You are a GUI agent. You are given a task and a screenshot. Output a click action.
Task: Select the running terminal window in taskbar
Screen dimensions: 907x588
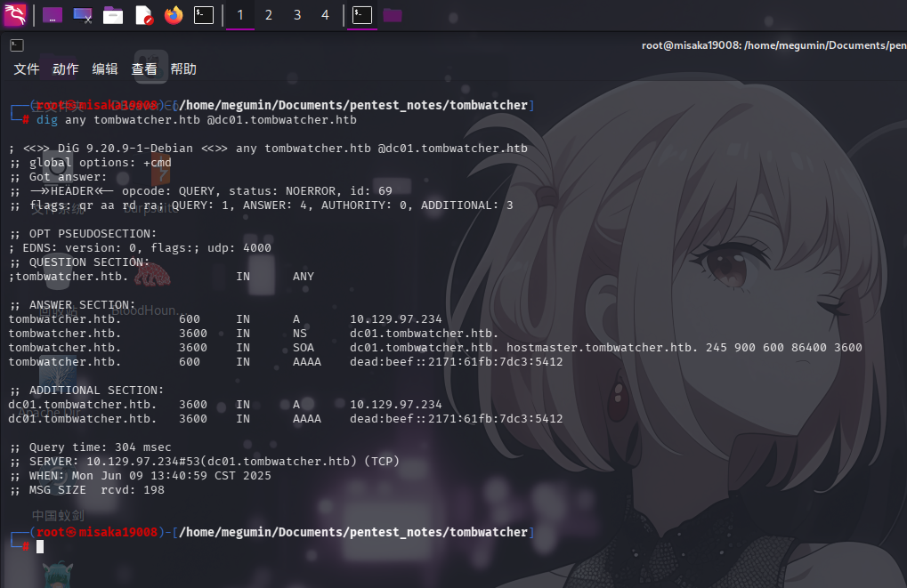362,15
